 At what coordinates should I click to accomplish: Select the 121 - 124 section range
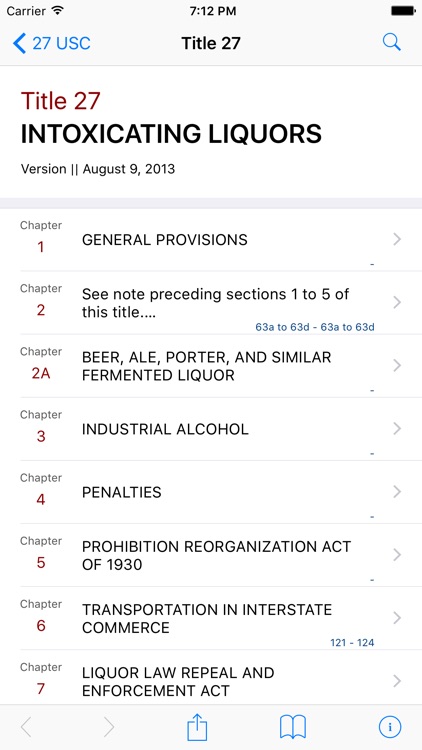tap(352, 643)
